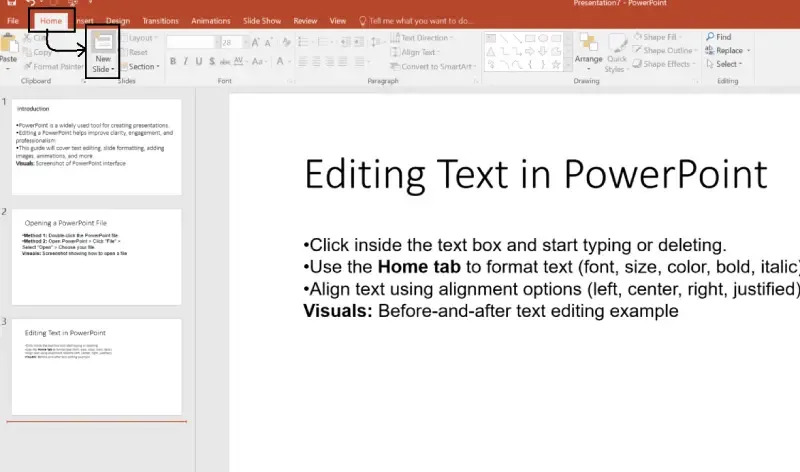Click the Save icon in title bar

click(x=10, y=4)
